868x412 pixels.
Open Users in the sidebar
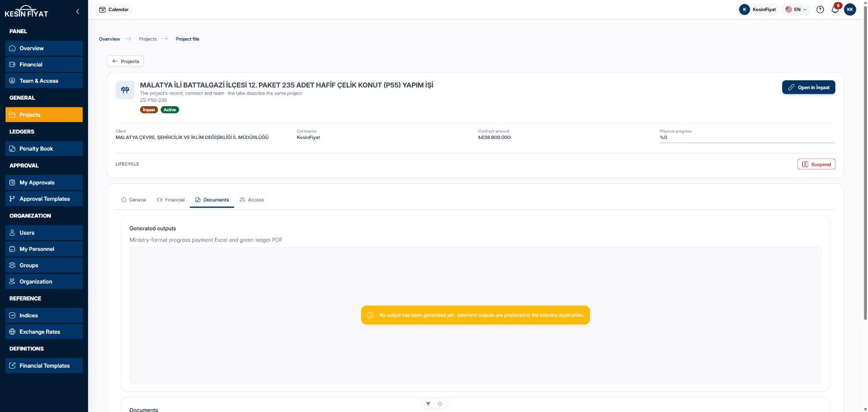click(44, 233)
